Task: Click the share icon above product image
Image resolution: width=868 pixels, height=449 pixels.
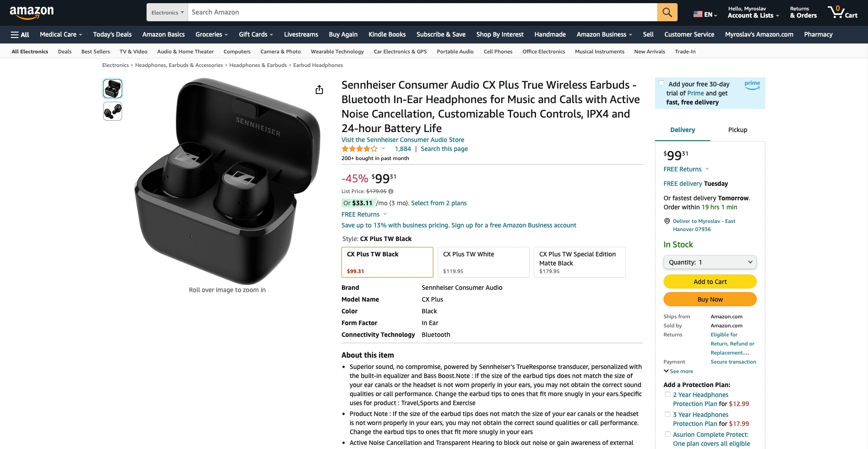Action: pyautogui.click(x=319, y=90)
